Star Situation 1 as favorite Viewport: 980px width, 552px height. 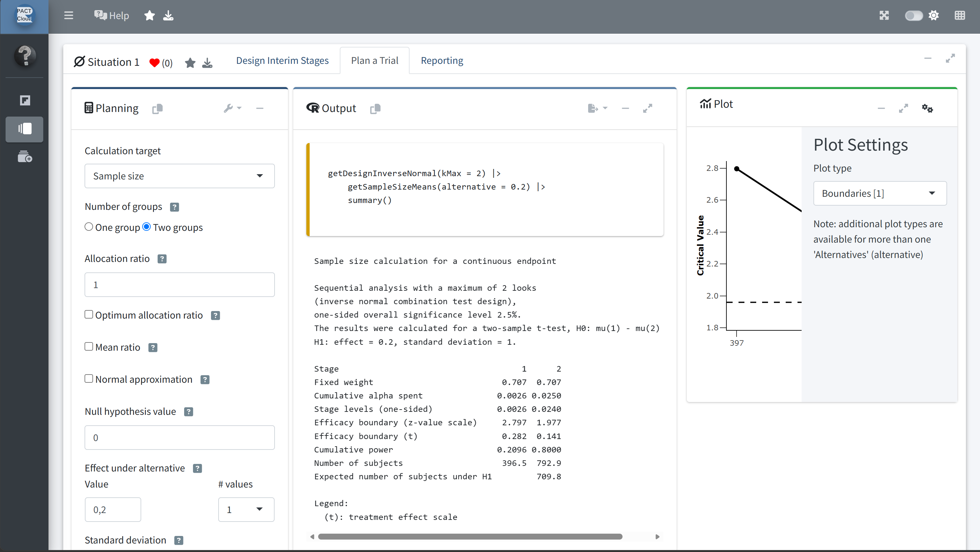190,63
